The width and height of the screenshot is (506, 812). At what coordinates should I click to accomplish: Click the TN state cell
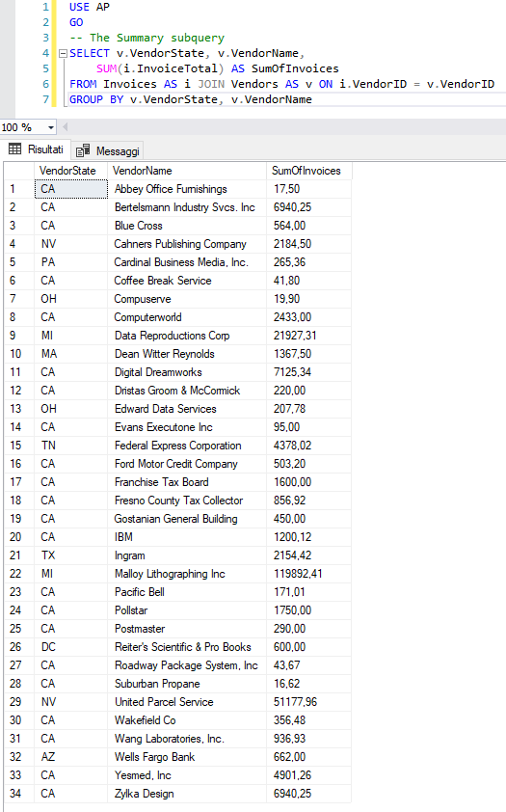pyautogui.click(x=71, y=446)
